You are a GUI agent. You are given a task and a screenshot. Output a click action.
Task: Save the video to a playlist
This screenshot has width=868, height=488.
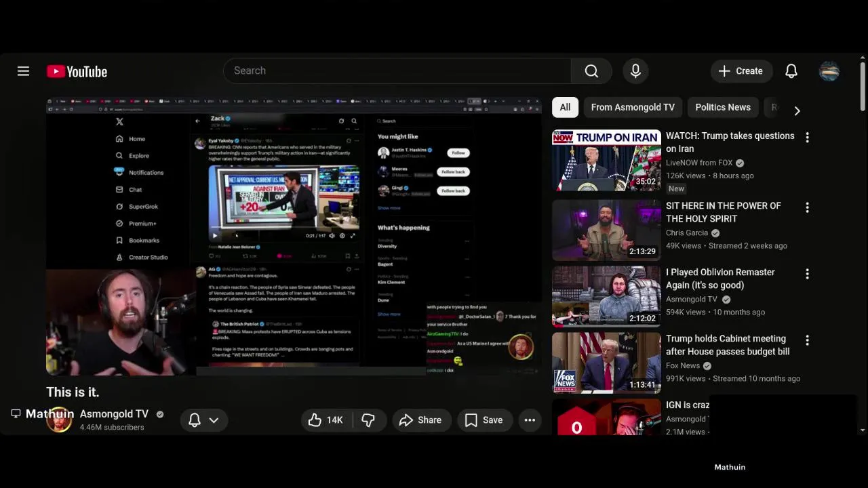[484, 420]
